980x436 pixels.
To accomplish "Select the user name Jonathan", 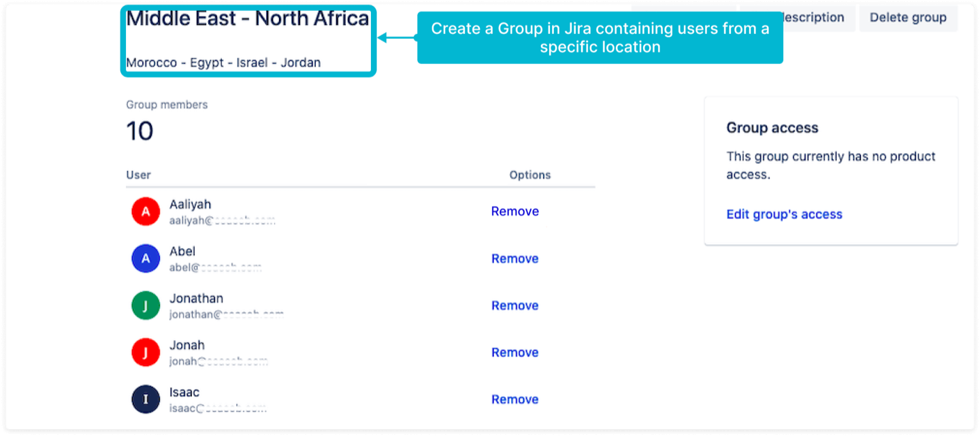I will tap(196, 299).
